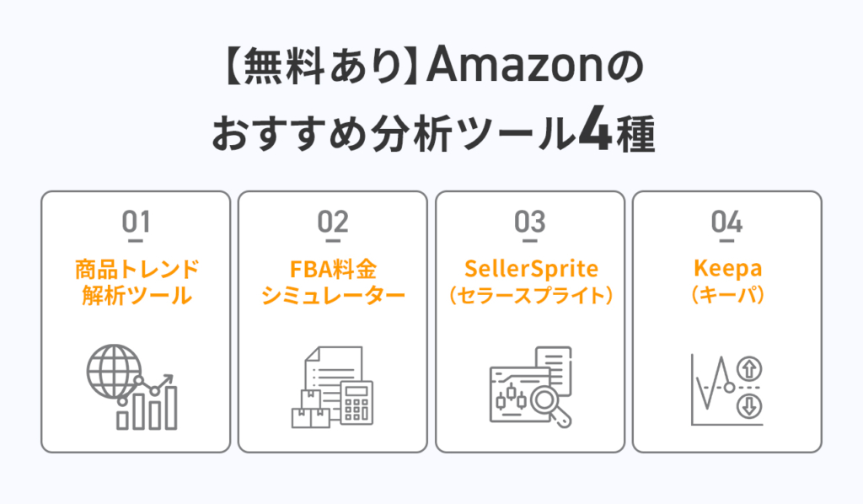The image size is (863, 504).
Task: Click the globe and bar chart icon
Action: (x=132, y=387)
